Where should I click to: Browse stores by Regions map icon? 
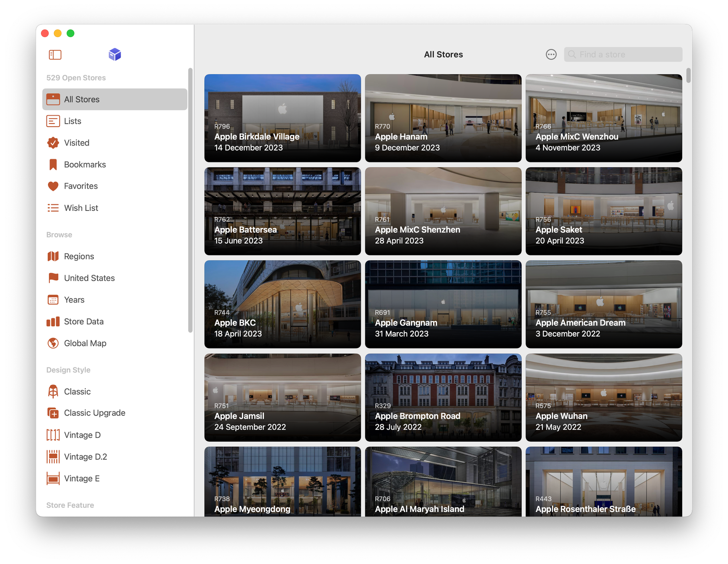click(x=53, y=256)
